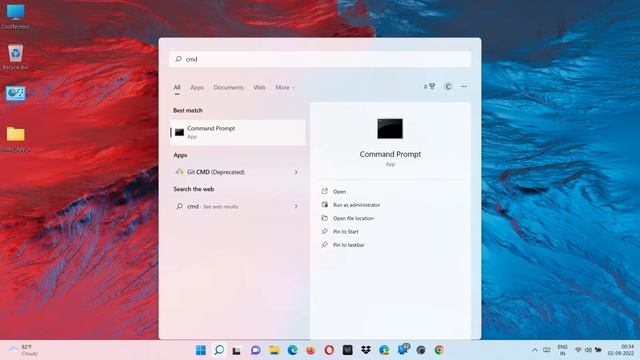This screenshot has width=640, height=360.
Task: Launch Google Chrome from the taskbar
Action: [439, 350]
